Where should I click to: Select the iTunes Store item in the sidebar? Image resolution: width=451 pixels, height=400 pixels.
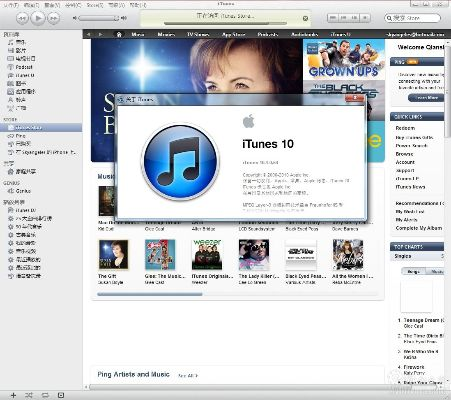(x=41, y=127)
